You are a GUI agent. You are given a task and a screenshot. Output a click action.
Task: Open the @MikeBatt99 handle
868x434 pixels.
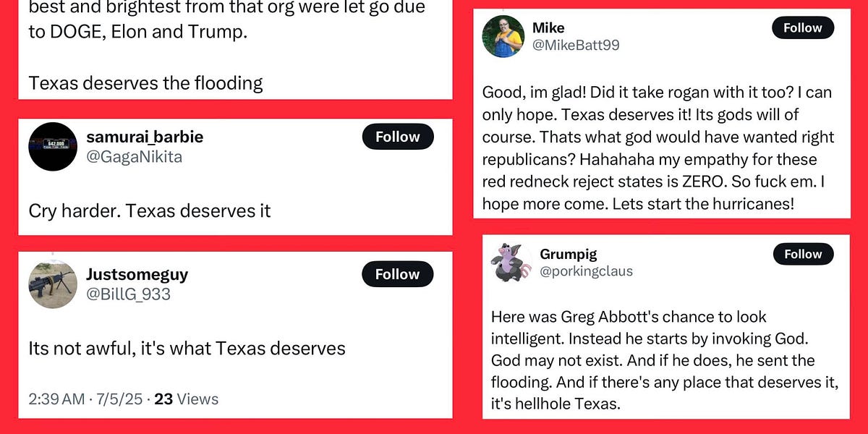574,45
